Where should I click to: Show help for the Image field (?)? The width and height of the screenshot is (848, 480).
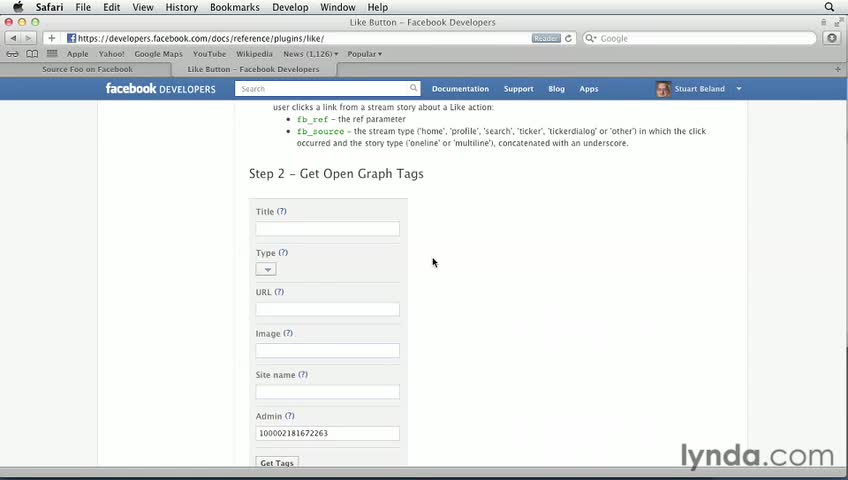coord(288,334)
